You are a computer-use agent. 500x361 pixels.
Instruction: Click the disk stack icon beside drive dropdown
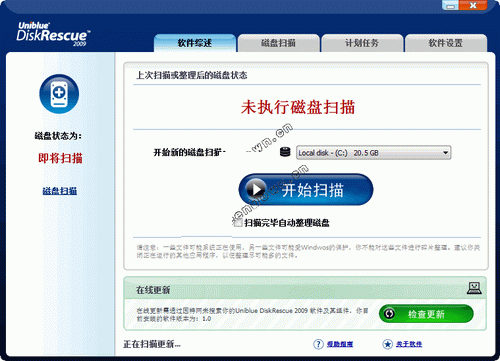point(285,152)
